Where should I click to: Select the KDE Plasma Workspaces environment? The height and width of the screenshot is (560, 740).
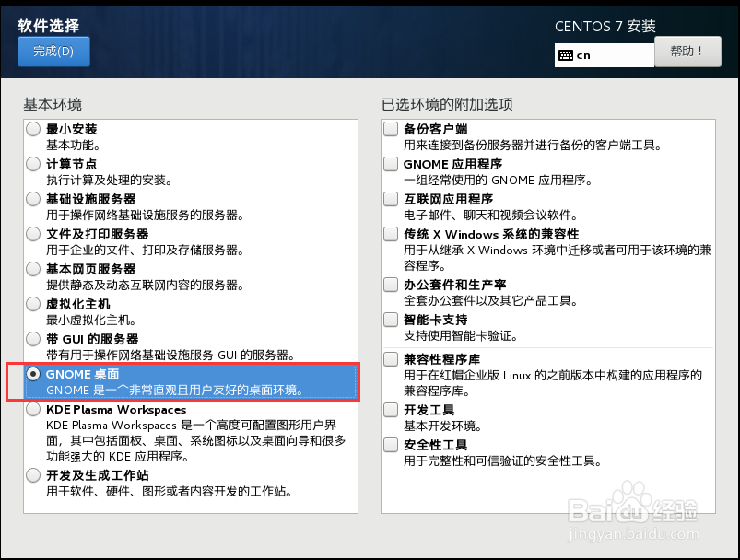32,410
